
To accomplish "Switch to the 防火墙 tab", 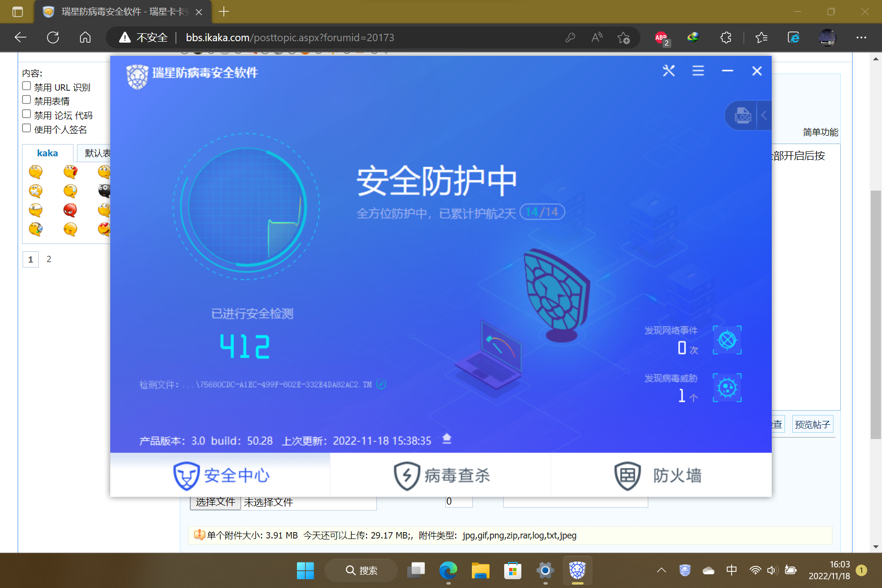I will pyautogui.click(x=661, y=475).
